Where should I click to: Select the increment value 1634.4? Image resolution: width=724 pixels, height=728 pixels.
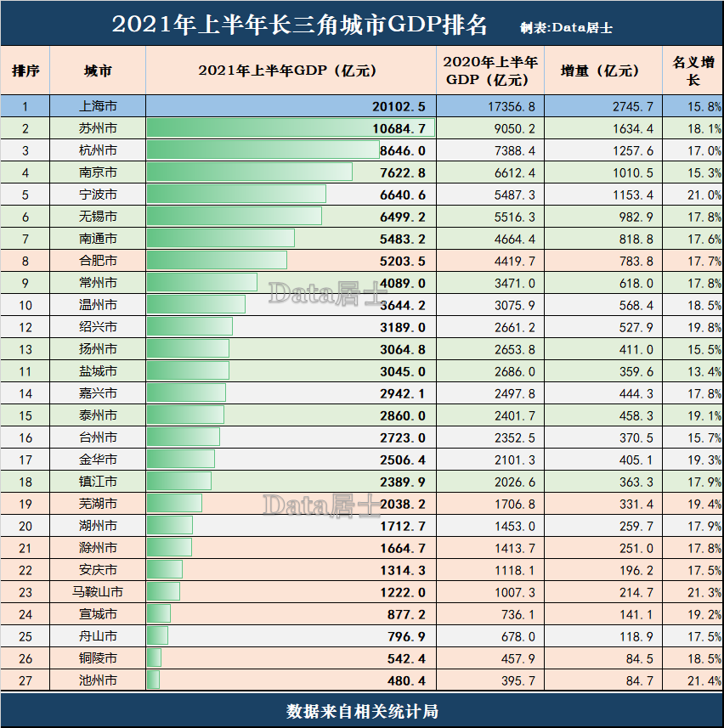point(632,128)
